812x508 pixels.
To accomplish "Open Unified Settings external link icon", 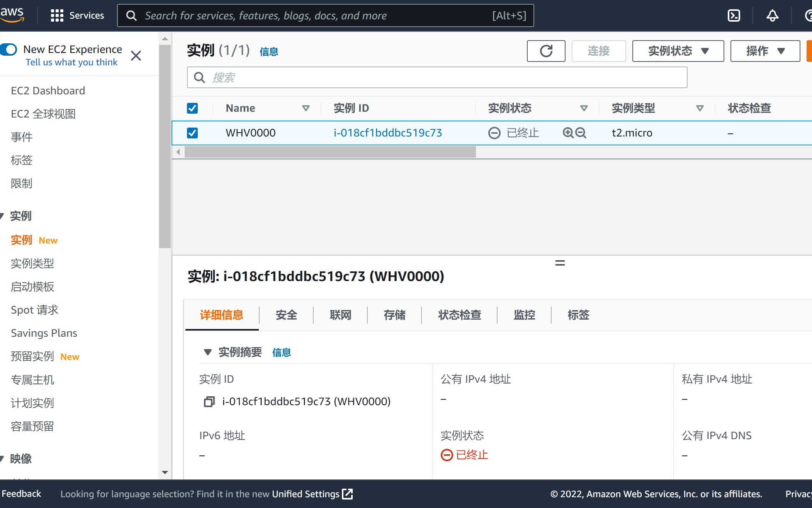I will 348,494.
